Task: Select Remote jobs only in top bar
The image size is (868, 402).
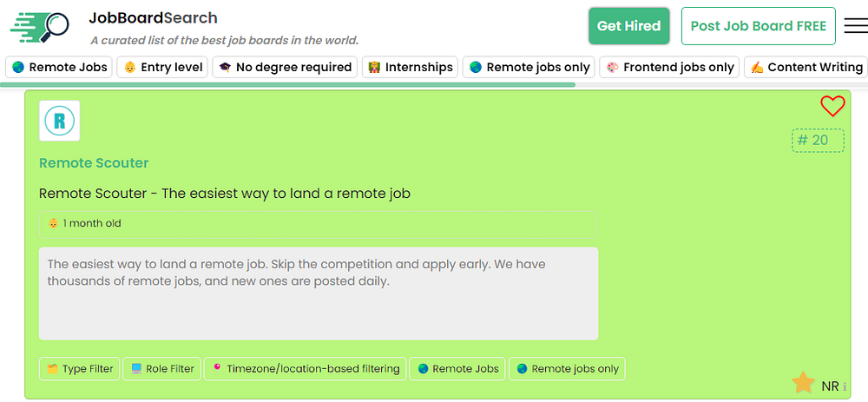Action: pos(529,67)
